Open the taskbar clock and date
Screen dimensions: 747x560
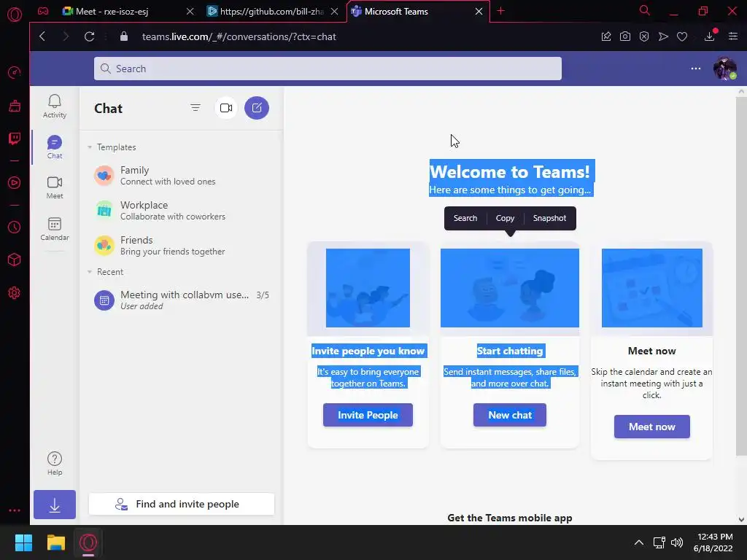tap(713, 542)
